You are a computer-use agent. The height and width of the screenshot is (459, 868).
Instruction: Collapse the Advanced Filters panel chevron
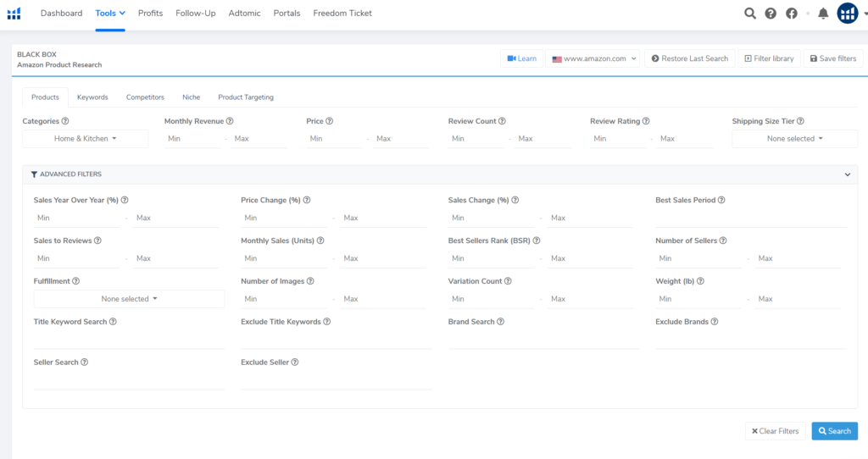847,174
